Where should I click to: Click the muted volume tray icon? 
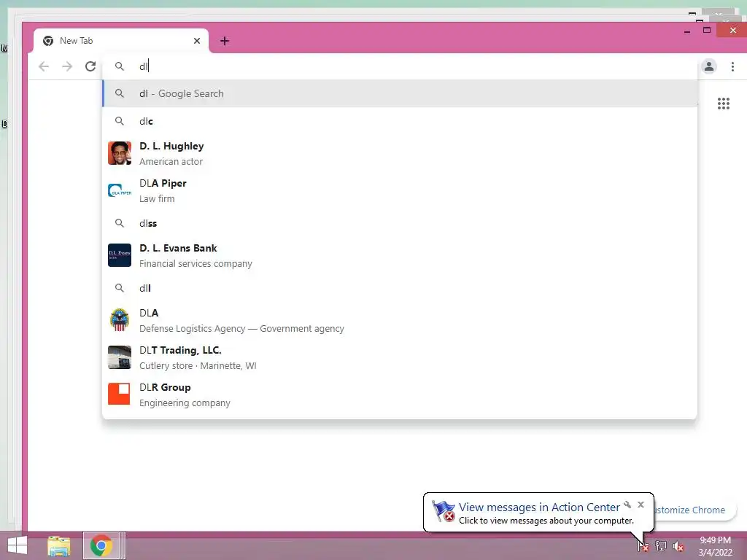click(x=678, y=546)
